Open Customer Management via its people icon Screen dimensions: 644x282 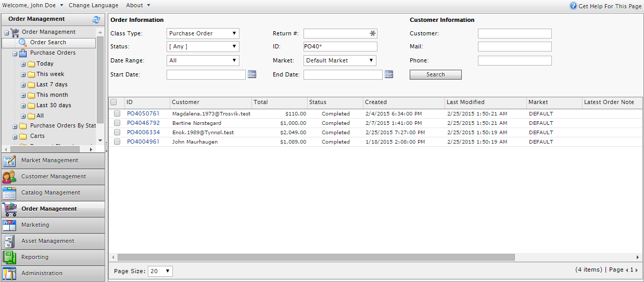coord(9,177)
